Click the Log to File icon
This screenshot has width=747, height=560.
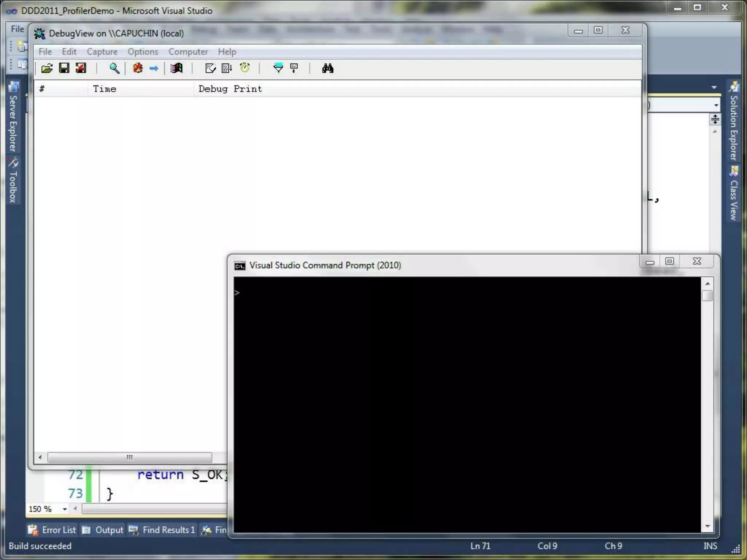pos(81,68)
